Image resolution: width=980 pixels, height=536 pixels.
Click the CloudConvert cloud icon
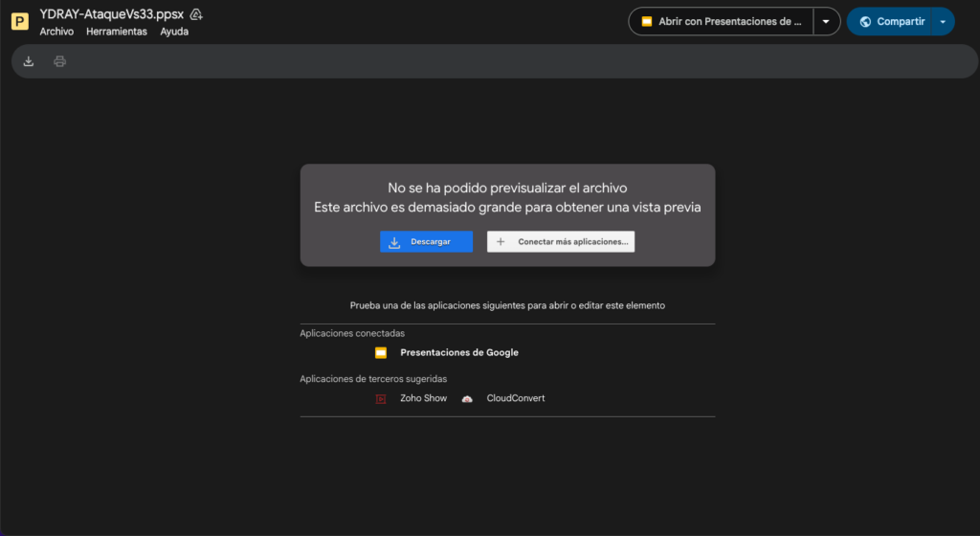coord(467,398)
